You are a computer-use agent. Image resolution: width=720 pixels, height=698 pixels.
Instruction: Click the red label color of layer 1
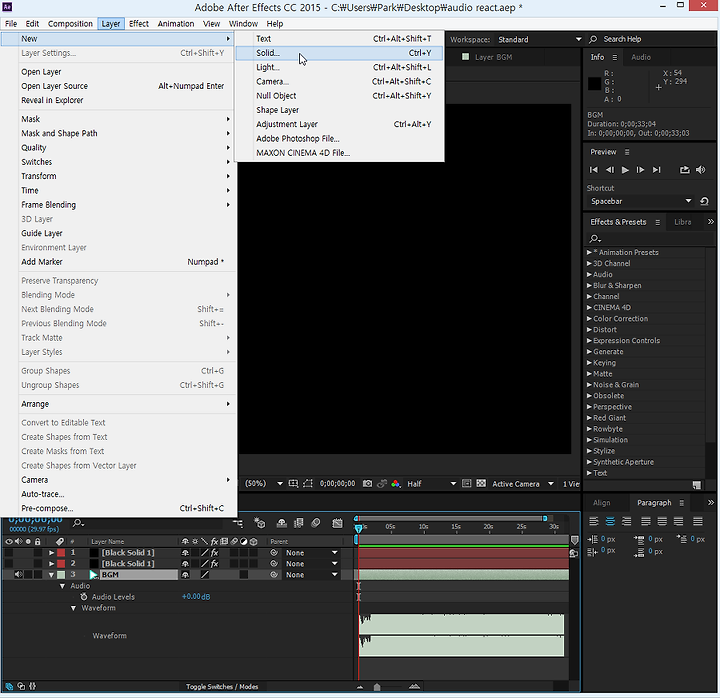tap(61, 552)
